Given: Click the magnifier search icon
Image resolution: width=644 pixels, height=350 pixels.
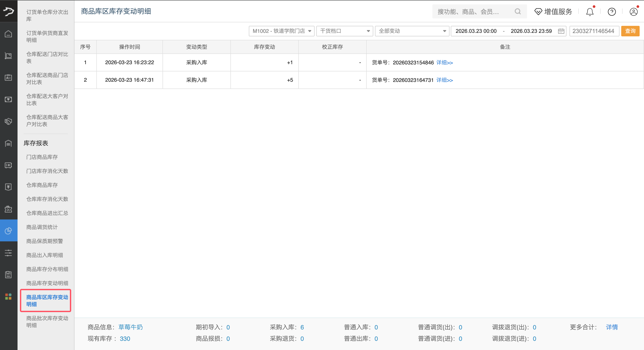Looking at the screenshot, I should click(517, 12).
